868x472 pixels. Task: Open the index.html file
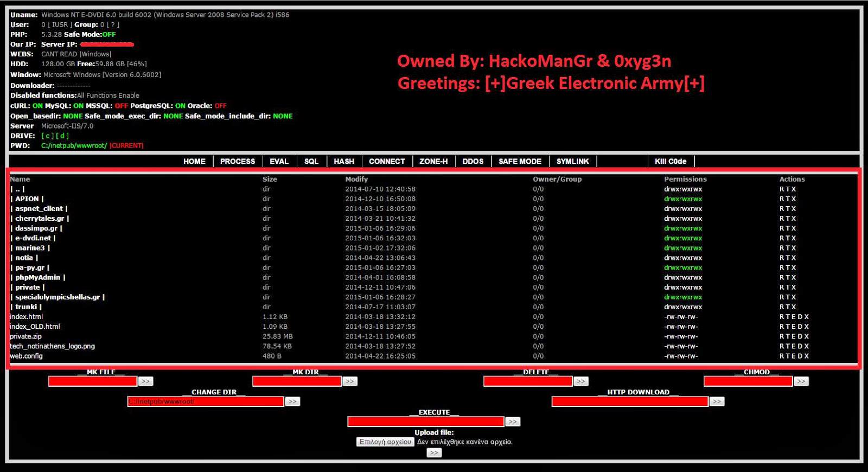pyautogui.click(x=27, y=317)
